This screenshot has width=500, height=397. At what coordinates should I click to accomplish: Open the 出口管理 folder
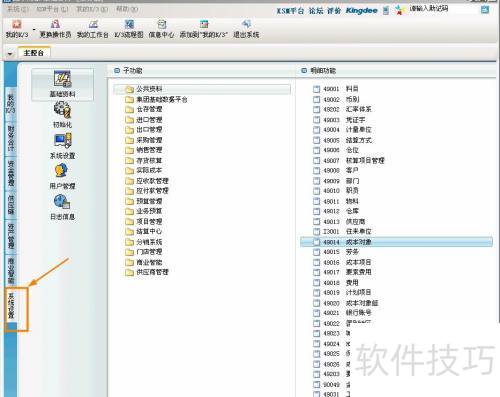pos(144,130)
